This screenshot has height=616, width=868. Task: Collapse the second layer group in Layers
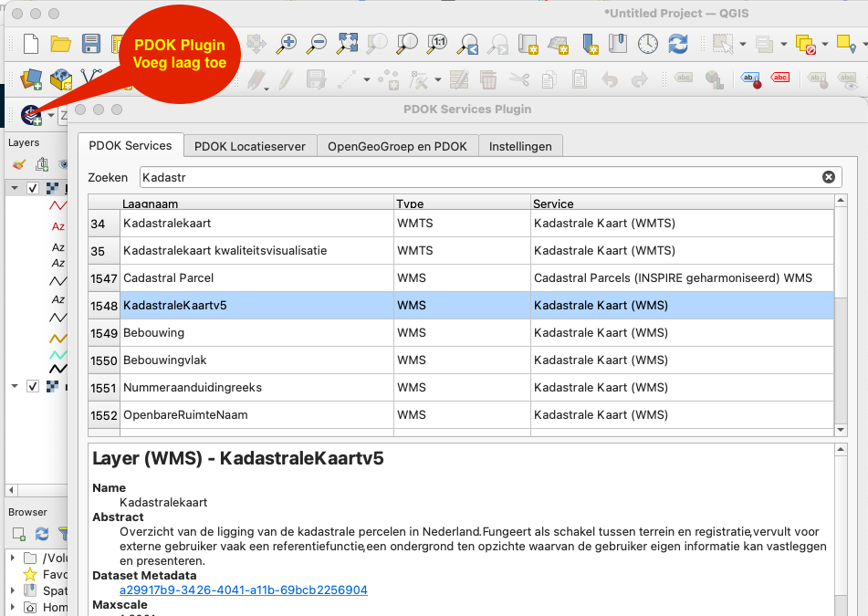coord(15,386)
